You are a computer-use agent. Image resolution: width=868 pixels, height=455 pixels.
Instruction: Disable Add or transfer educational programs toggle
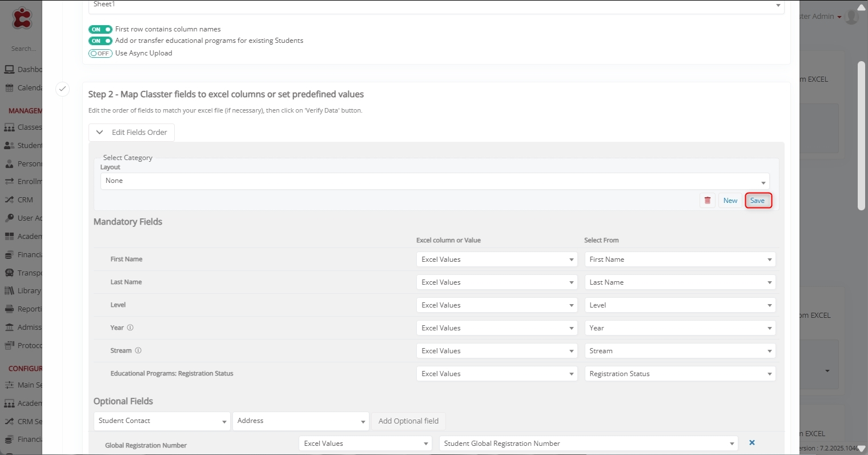[100, 41]
